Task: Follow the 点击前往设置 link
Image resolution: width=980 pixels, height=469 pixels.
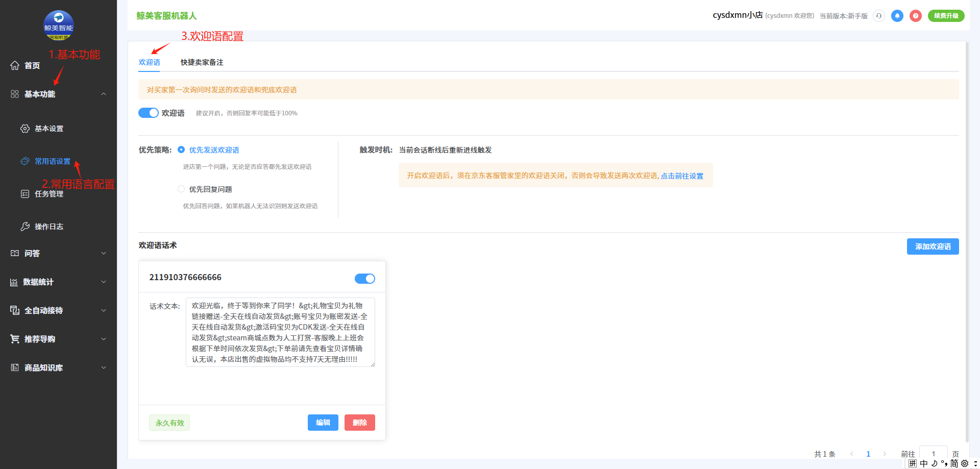Action: (682, 176)
